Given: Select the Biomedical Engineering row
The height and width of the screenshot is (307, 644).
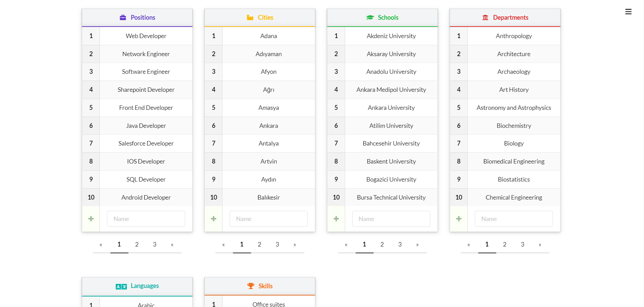Looking at the screenshot, I should (505, 161).
